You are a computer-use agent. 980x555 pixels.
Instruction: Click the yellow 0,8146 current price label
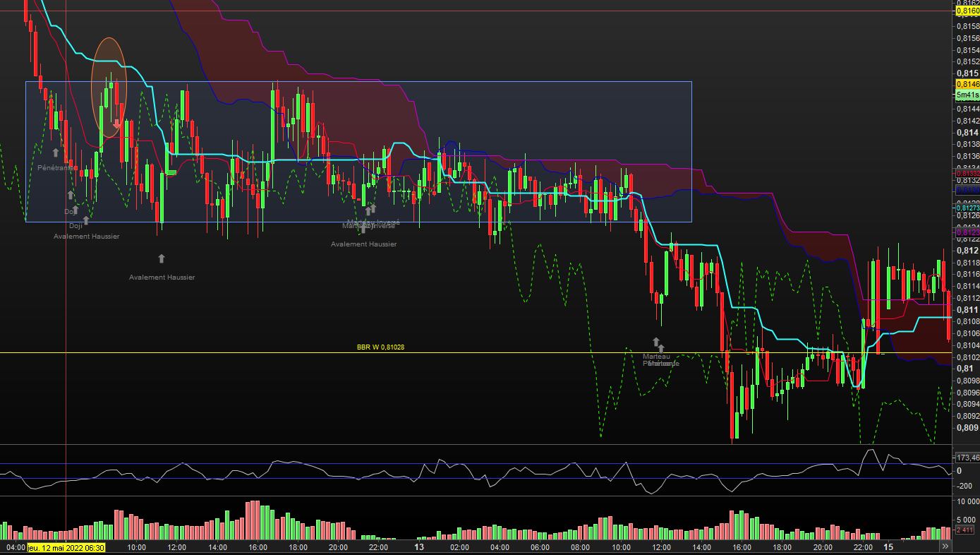pos(966,83)
